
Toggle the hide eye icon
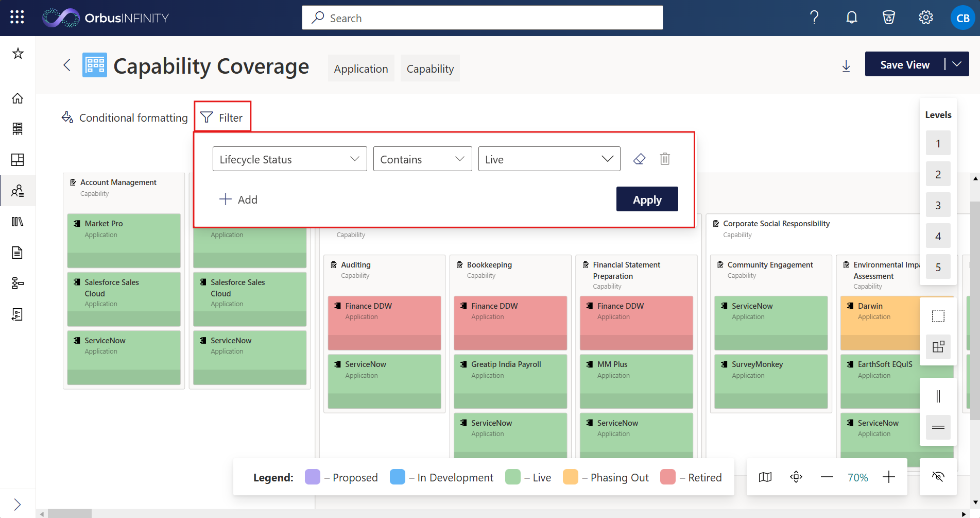938,476
